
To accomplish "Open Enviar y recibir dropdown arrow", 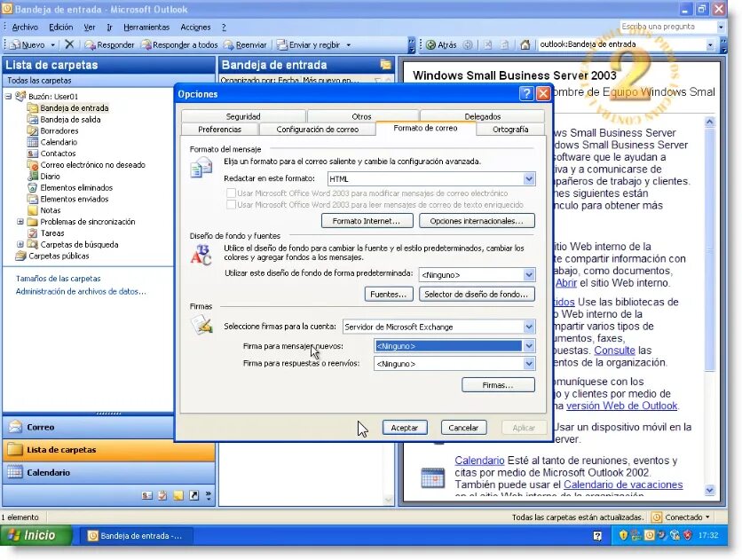I will coord(349,45).
